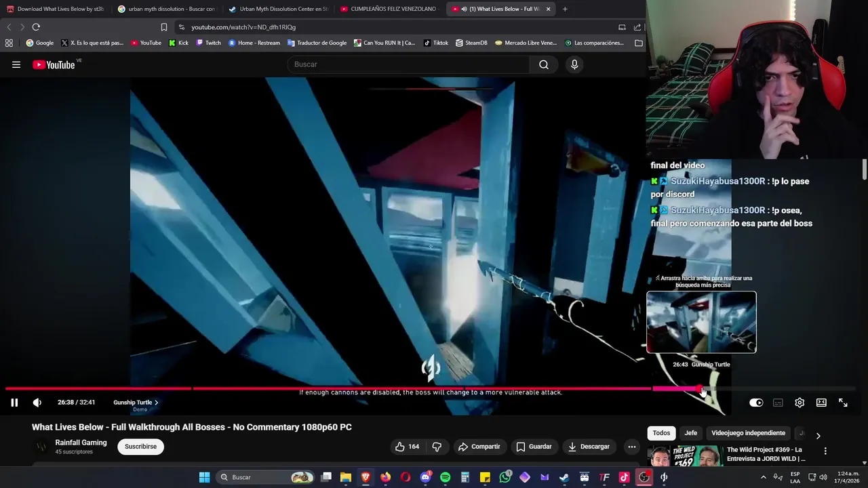
Task: Open Steam from the taskbar
Action: pos(564,477)
